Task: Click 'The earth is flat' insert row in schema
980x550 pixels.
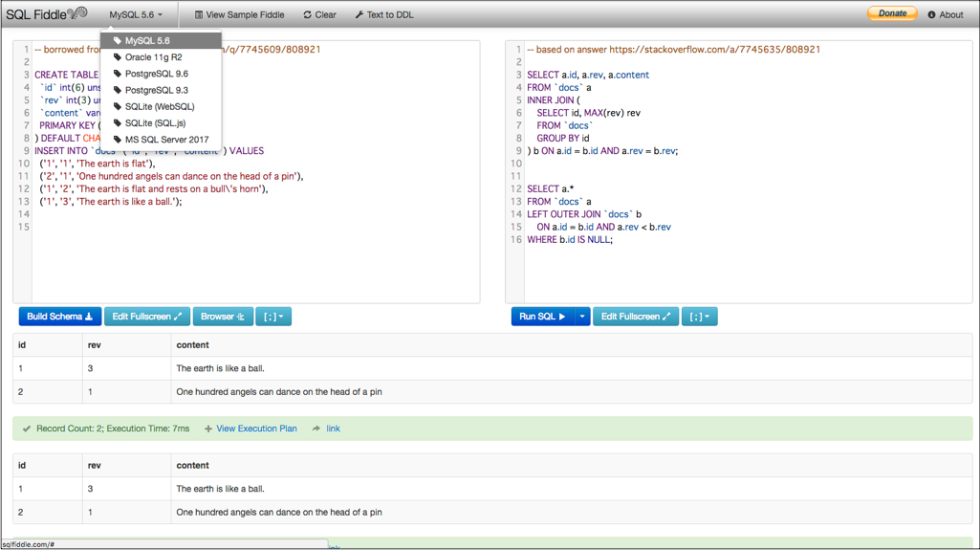Action: coord(97,164)
